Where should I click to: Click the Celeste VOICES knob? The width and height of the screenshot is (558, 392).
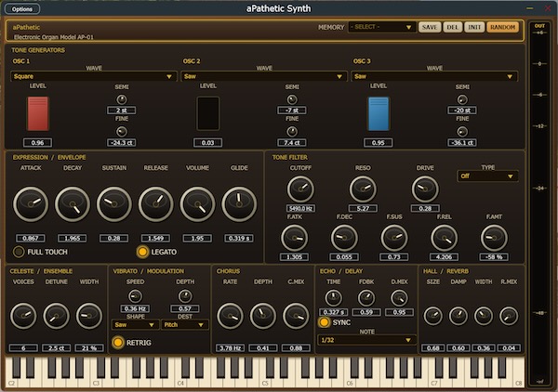tap(23, 316)
